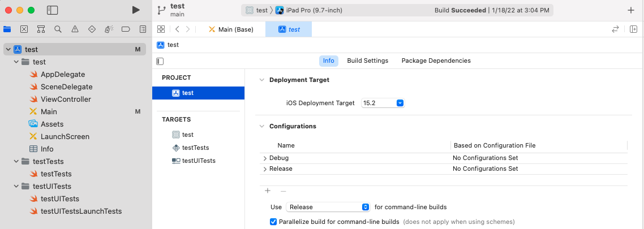Switch to the Info tab
644x229 pixels.
coord(329,61)
